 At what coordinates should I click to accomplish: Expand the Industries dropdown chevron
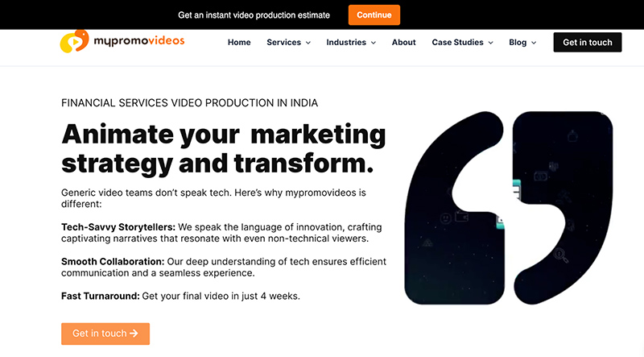[x=373, y=43]
